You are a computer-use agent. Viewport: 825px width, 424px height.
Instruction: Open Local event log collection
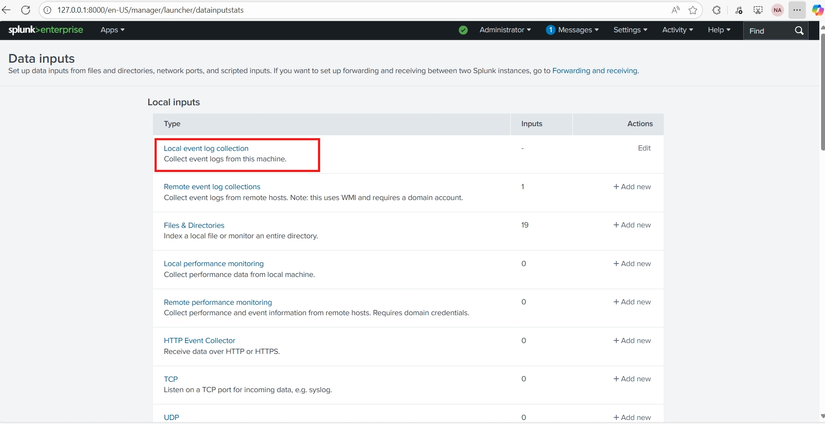click(206, 148)
